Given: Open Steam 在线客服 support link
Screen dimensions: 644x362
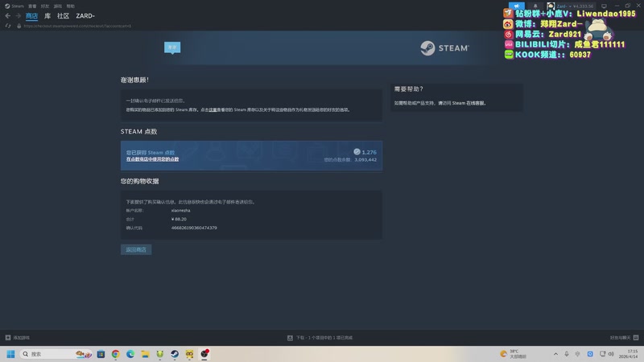Looking at the screenshot, I should 469,104.
